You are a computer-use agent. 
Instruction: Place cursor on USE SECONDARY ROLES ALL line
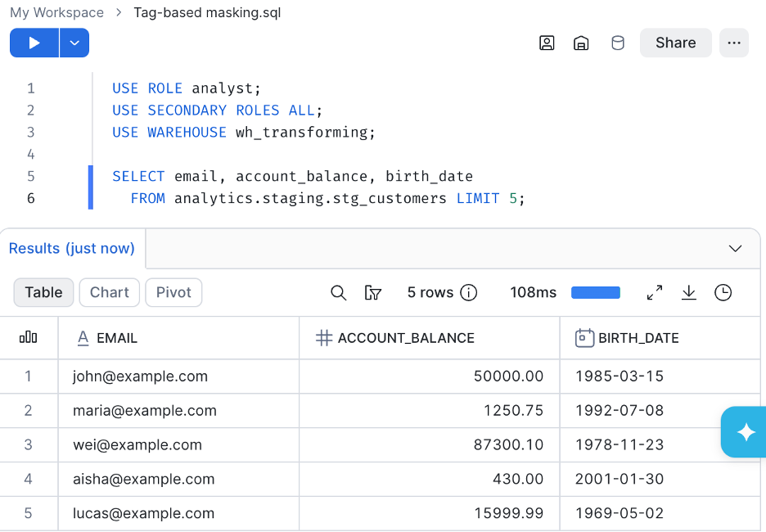point(218,110)
